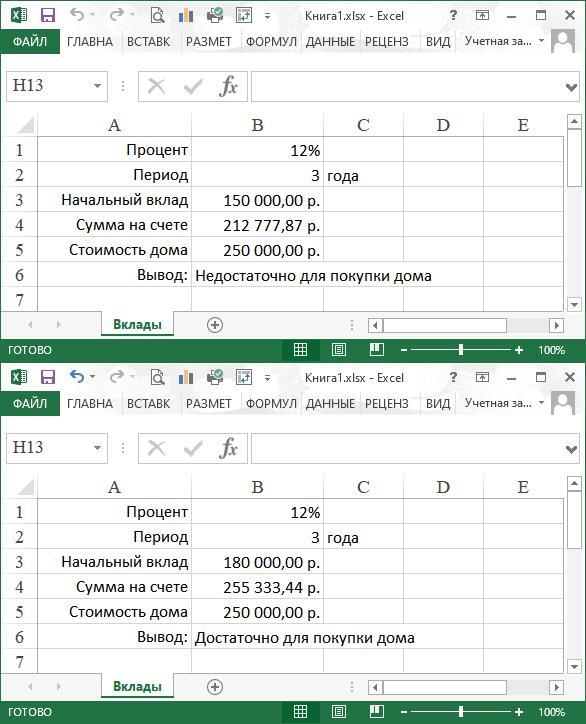Click Insert Function fx in the top window
Image resolution: width=586 pixels, height=724 pixels.
(228, 86)
